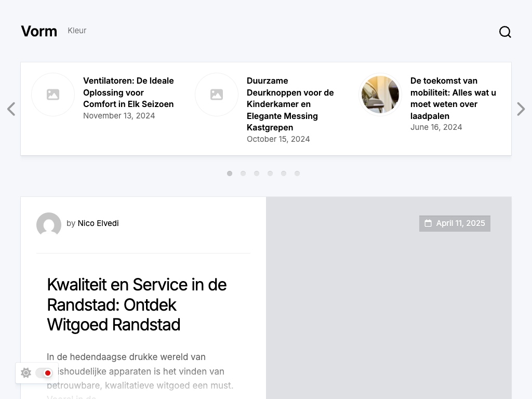This screenshot has height=399, width=532.
Task: Click Ventilatoren article placeholder image
Action: pos(53,95)
